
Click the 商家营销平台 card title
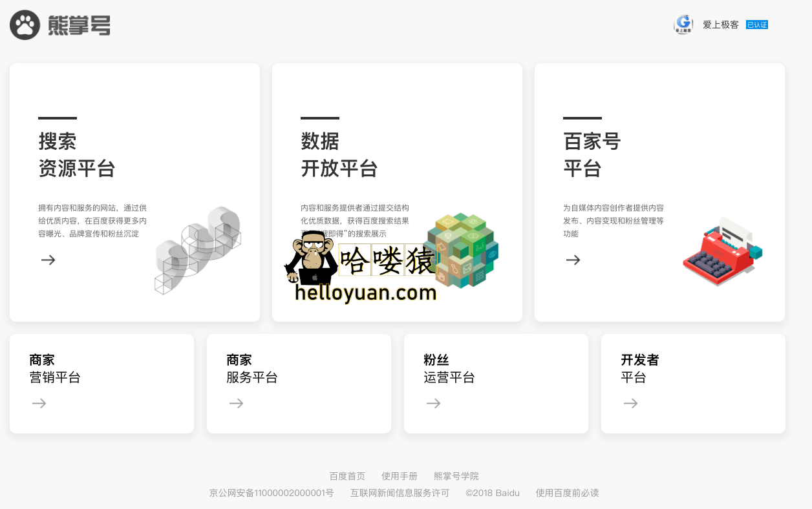[x=55, y=369]
